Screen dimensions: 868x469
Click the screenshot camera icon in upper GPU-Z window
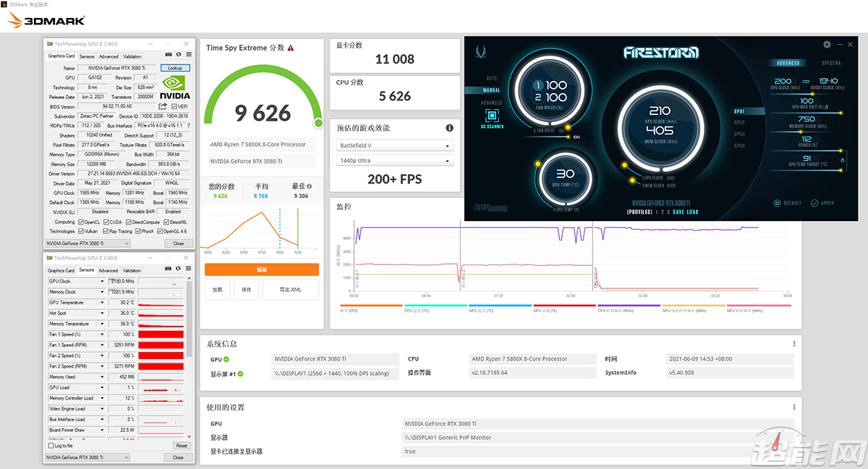[x=169, y=54]
